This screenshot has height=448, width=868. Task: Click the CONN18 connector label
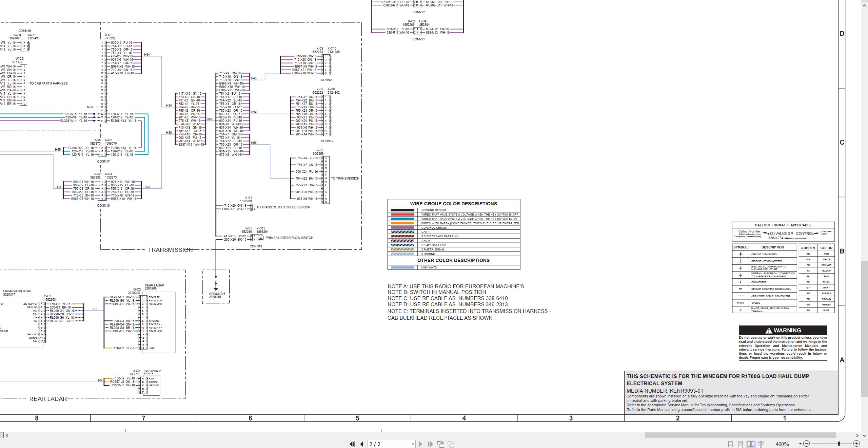tap(256, 246)
